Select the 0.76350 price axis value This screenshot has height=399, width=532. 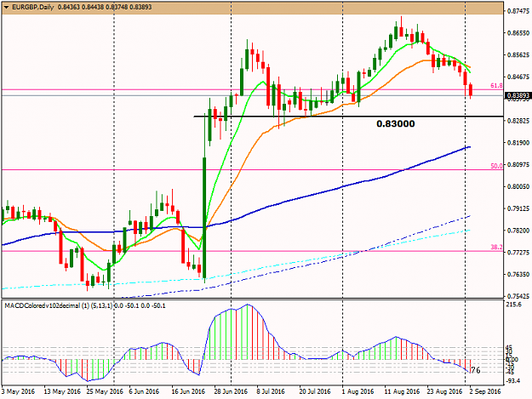518,274
